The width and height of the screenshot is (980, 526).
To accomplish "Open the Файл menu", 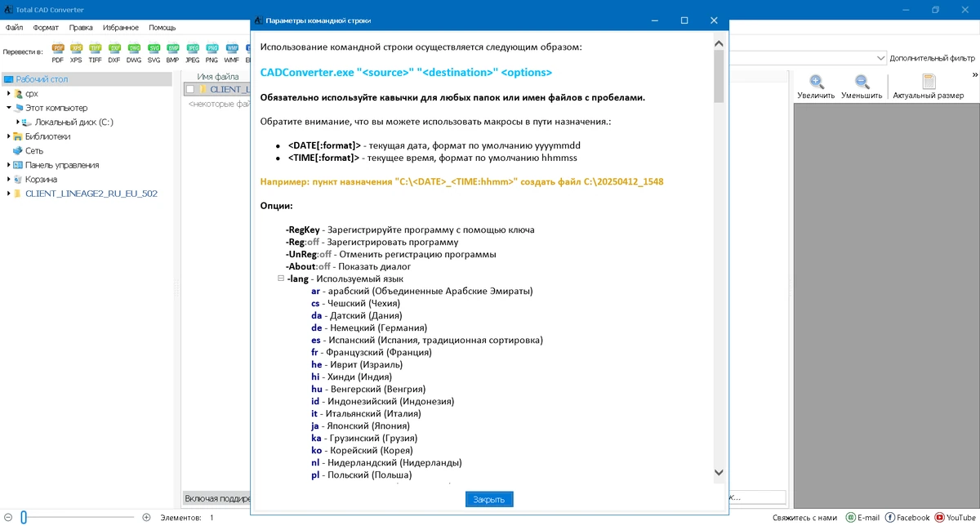I will [14, 27].
